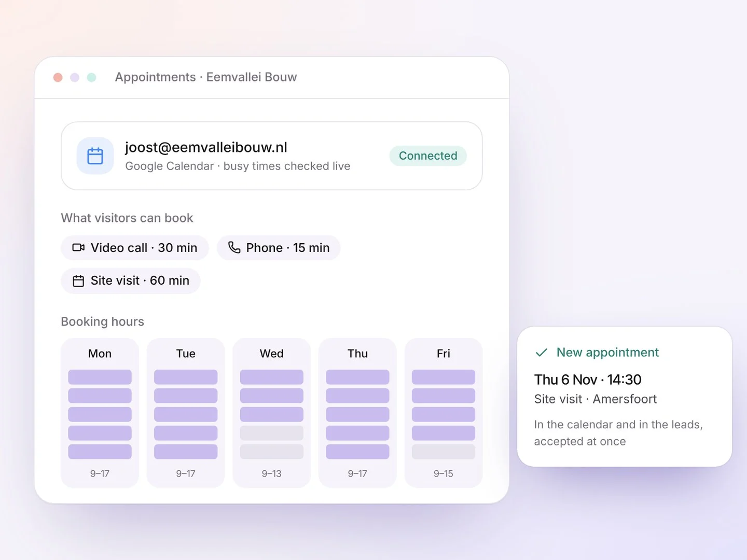The image size is (747, 560).
Task: Click the 9–13 hours label under Wed
Action: (x=272, y=473)
